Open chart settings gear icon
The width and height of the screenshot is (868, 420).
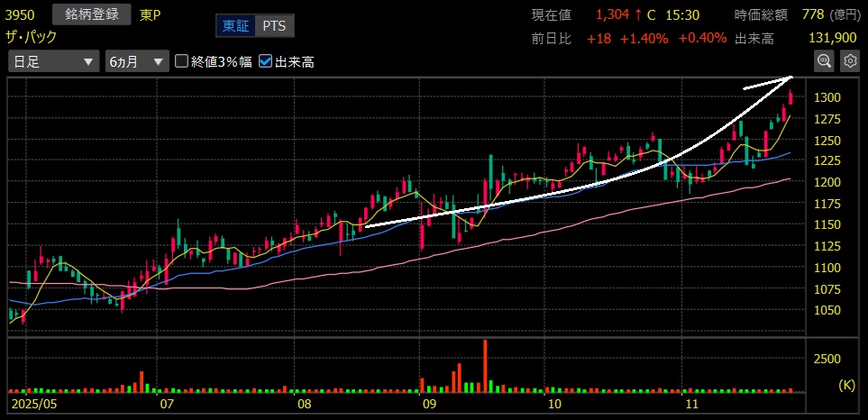tap(849, 60)
